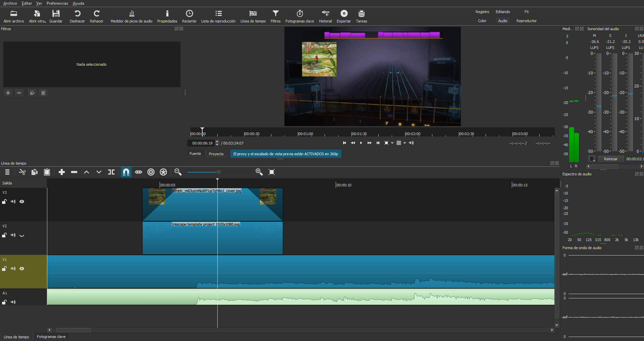Screen dimensions: 644x341
Task: Hide track V1 with eye icon
Action: pyautogui.click(x=22, y=269)
